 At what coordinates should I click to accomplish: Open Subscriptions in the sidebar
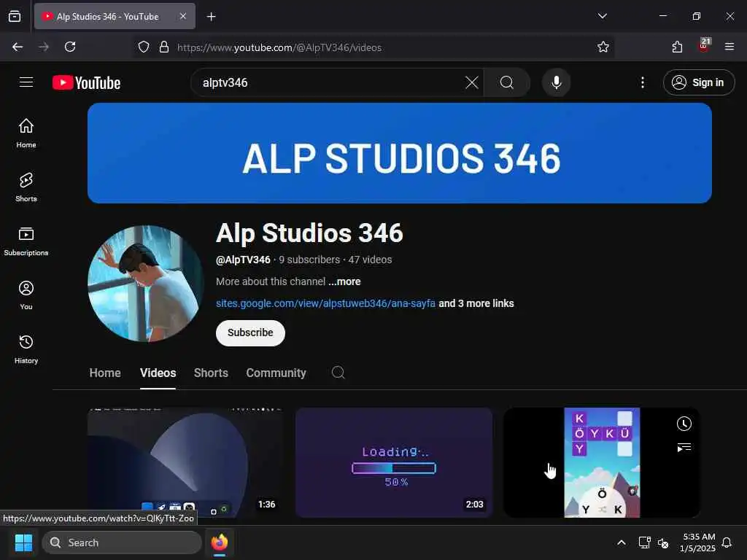click(x=26, y=241)
